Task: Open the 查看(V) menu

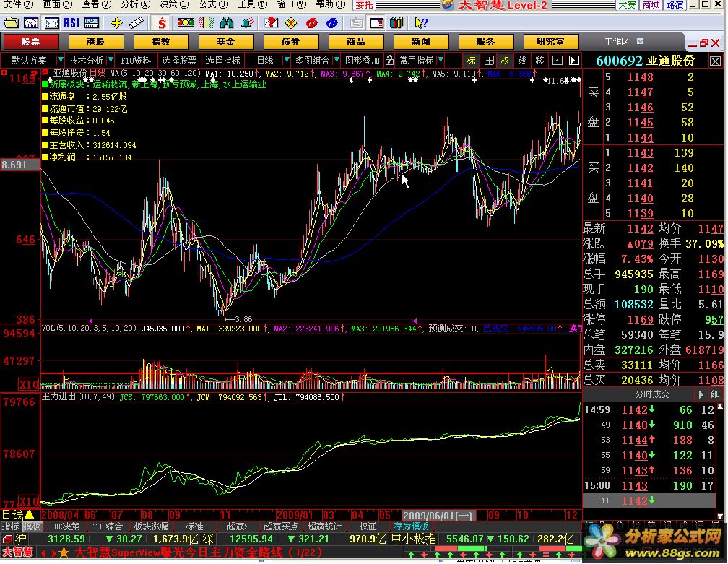Action: [x=97, y=4]
